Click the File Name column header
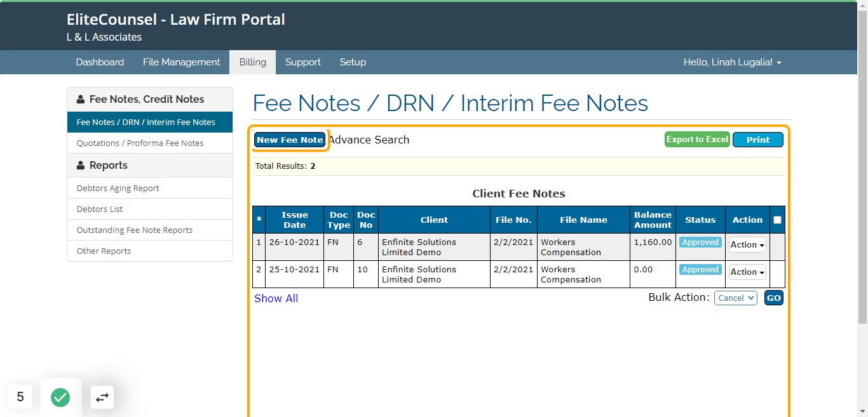 (583, 220)
